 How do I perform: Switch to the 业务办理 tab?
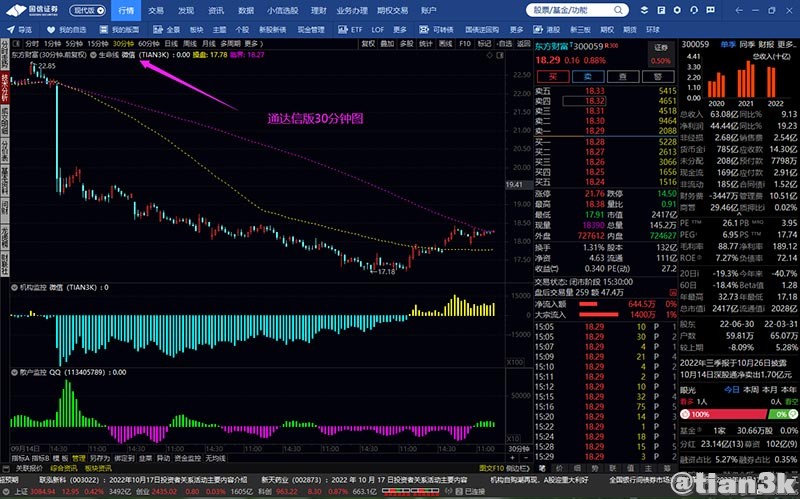(x=352, y=10)
